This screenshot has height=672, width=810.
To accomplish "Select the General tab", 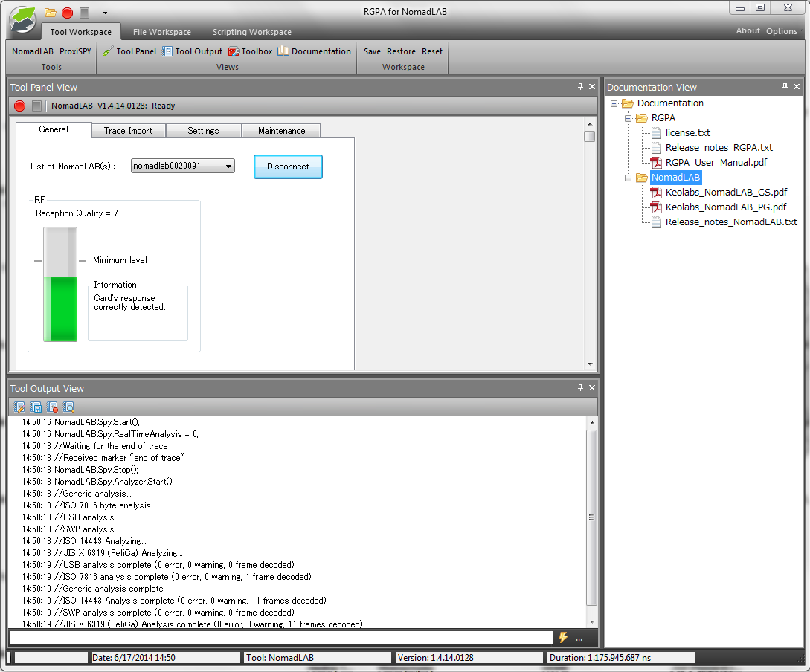I will pos(54,129).
